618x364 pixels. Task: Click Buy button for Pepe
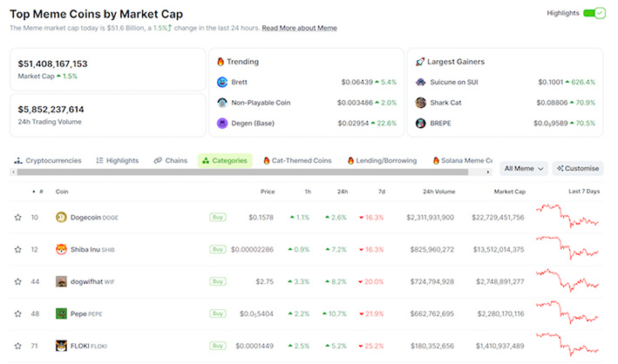pyautogui.click(x=218, y=313)
